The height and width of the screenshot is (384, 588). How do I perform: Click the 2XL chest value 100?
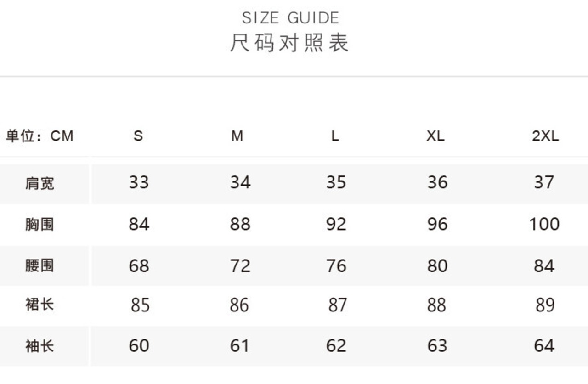pos(544,224)
